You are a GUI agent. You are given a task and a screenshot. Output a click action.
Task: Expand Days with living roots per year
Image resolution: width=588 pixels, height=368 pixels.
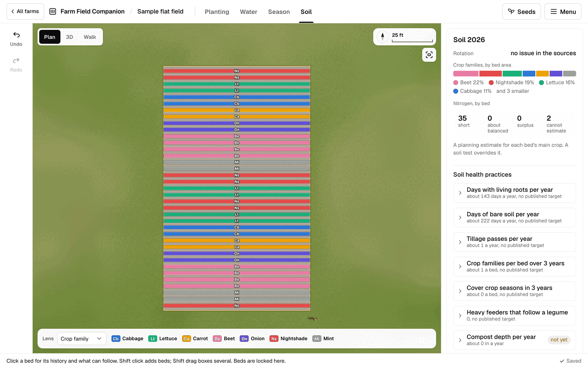click(x=514, y=193)
